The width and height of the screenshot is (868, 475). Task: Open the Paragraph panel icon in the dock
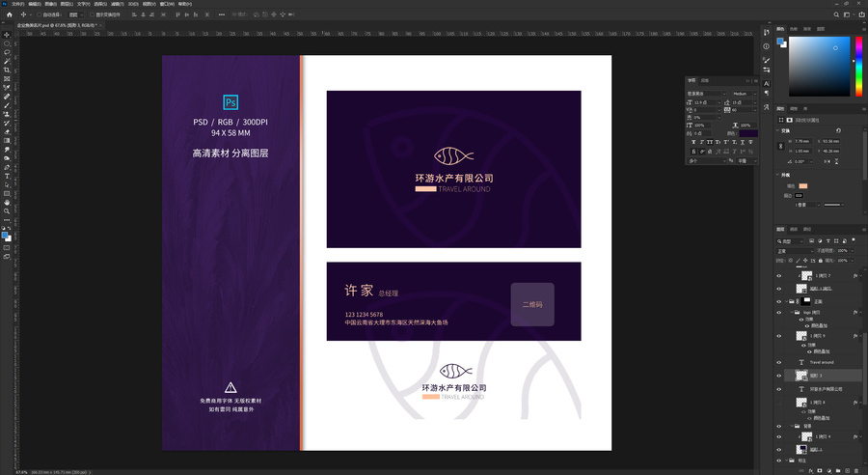point(766,93)
